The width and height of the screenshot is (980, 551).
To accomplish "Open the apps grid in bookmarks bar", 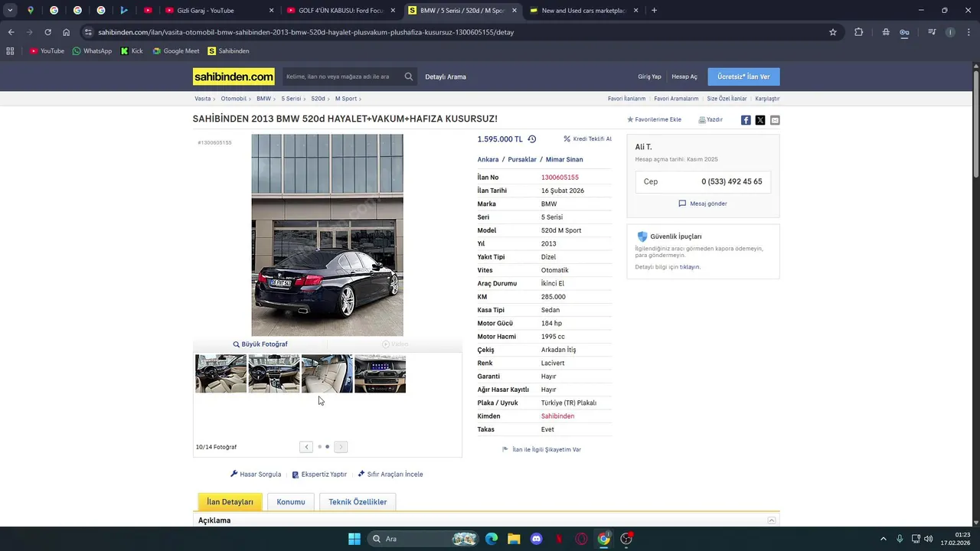I will click(10, 51).
